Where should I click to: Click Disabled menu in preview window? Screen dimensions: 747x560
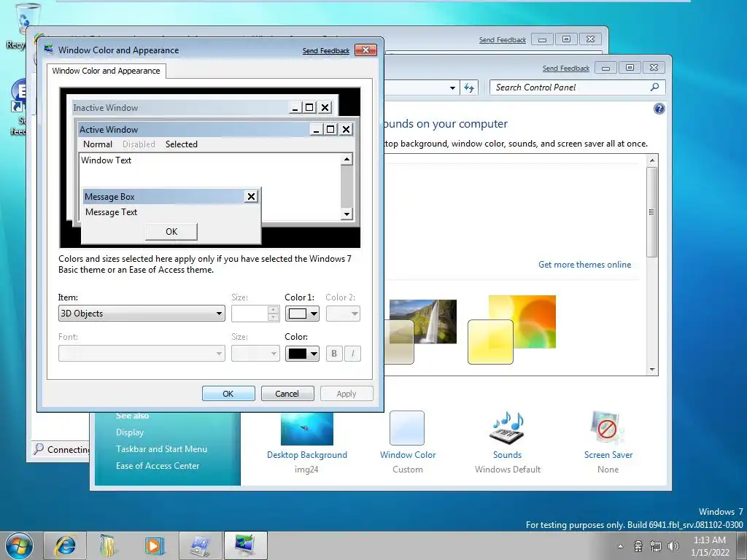(139, 144)
